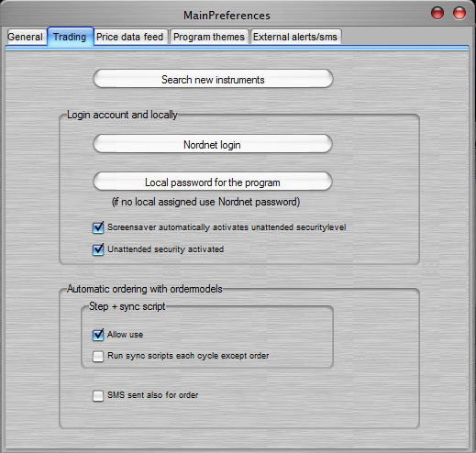Click the Search new instruments button
The height and width of the screenshot is (453, 476).
tap(213, 79)
